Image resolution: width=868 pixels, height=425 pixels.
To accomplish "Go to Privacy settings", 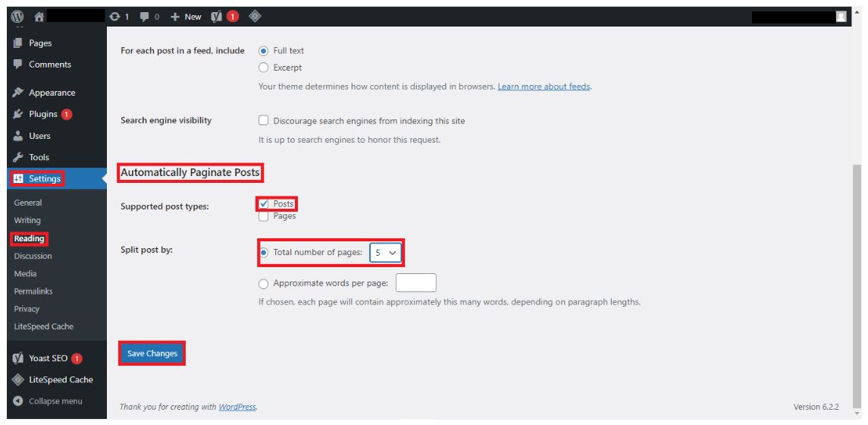I will click(x=27, y=309).
